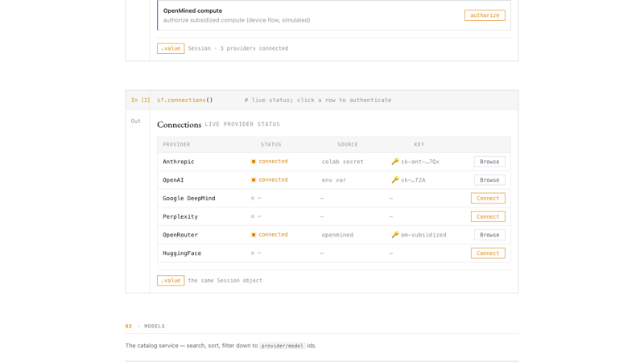Viewport: 644px width, 362px height.
Task: Click the om-subsidized key value
Action: click(x=423, y=235)
